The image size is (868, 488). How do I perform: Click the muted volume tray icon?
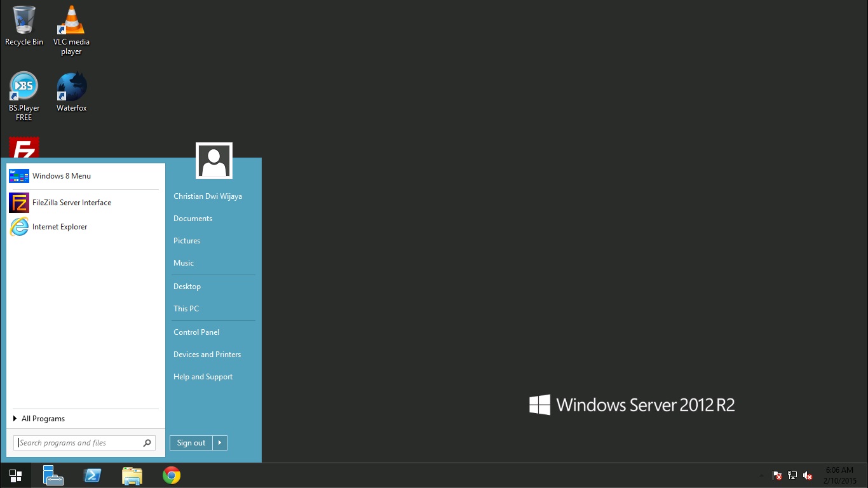(808, 475)
